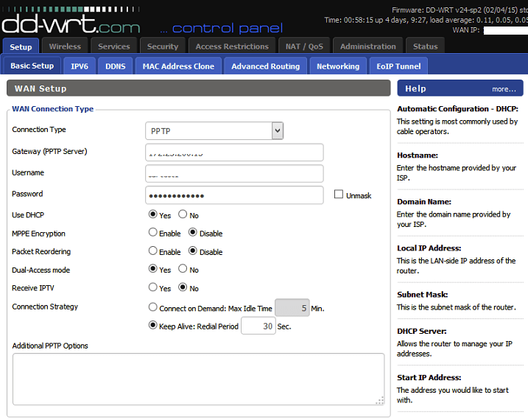Click the Domain Name help heading

click(424, 202)
